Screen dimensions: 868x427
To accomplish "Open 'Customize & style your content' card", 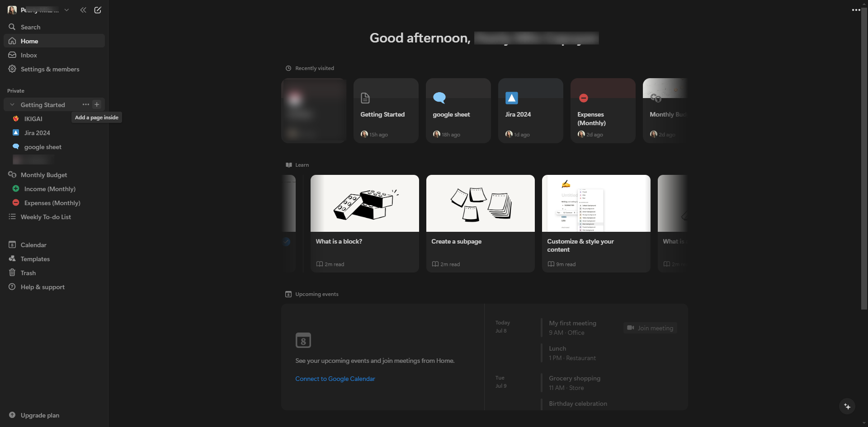I will (596, 224).
